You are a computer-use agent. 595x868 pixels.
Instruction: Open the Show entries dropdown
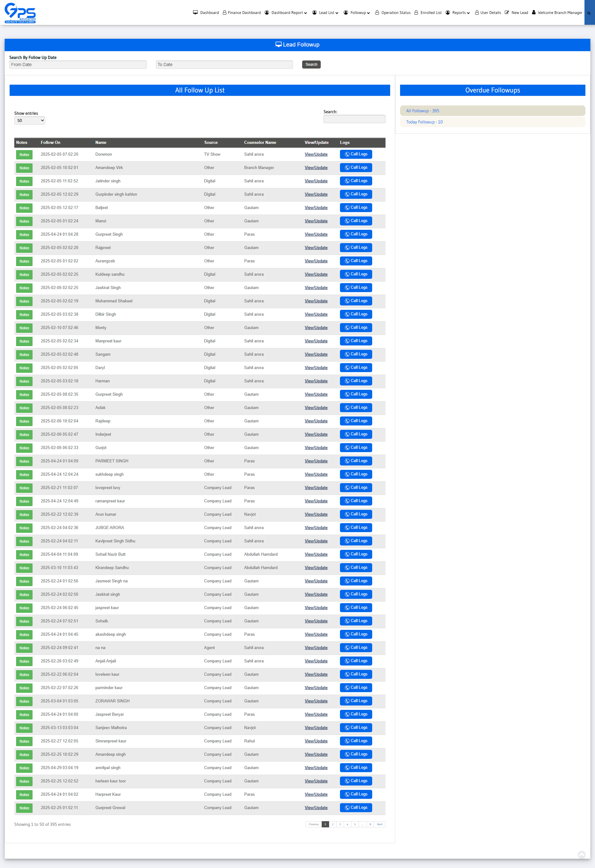coord(29,120)
